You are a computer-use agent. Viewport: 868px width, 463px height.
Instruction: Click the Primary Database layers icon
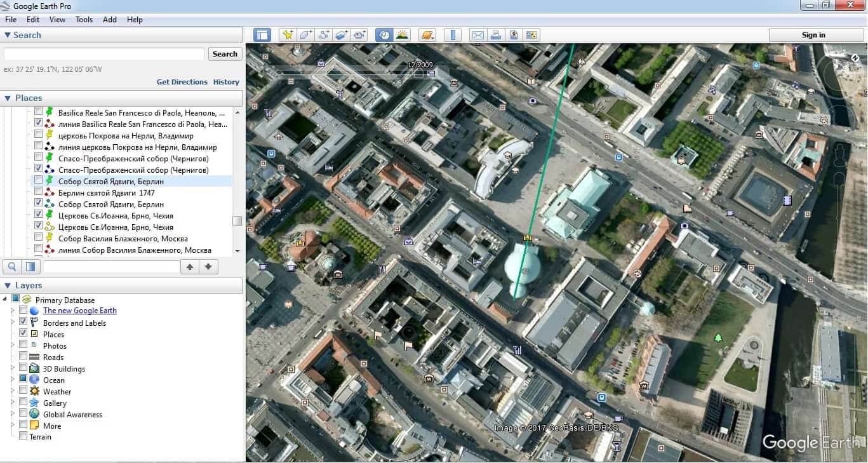[27, 300]
